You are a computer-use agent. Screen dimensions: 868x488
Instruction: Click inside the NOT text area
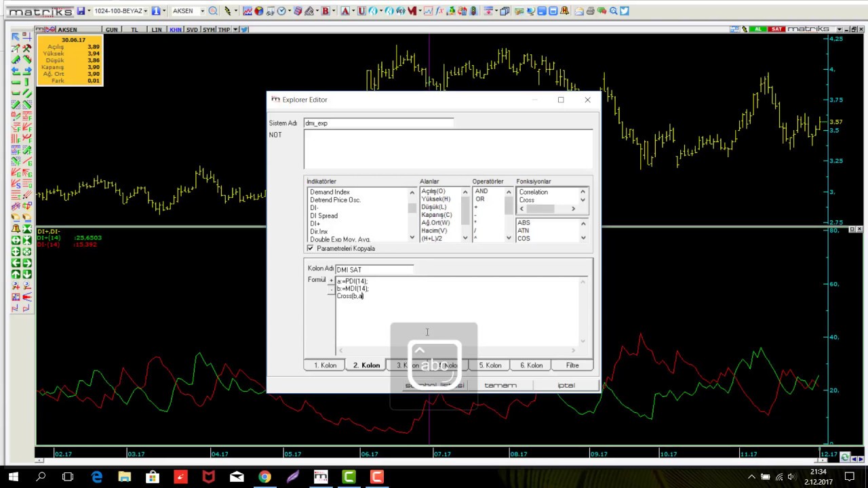pos(448,148)
